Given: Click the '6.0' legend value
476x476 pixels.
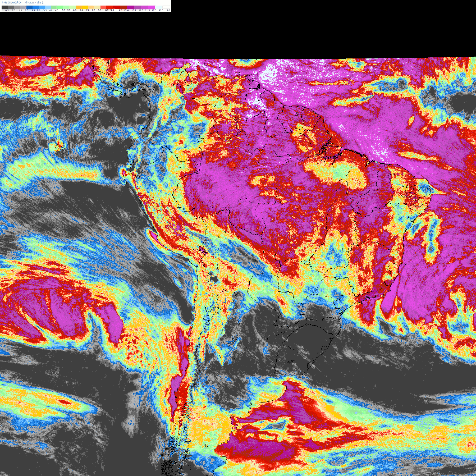Looking at the screenshot, I should point(75,10).
